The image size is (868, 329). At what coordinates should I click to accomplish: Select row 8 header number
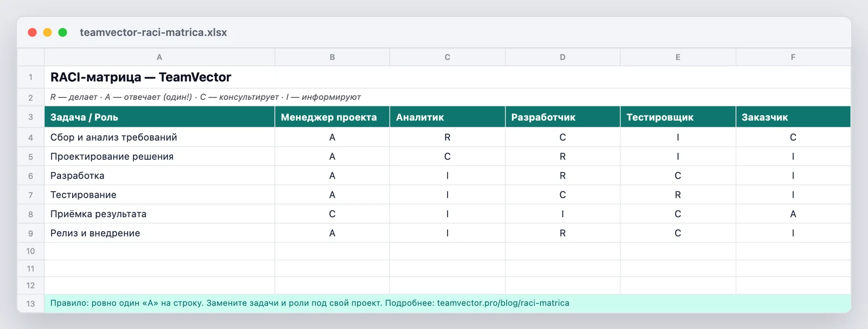click(x=30, y=214)
